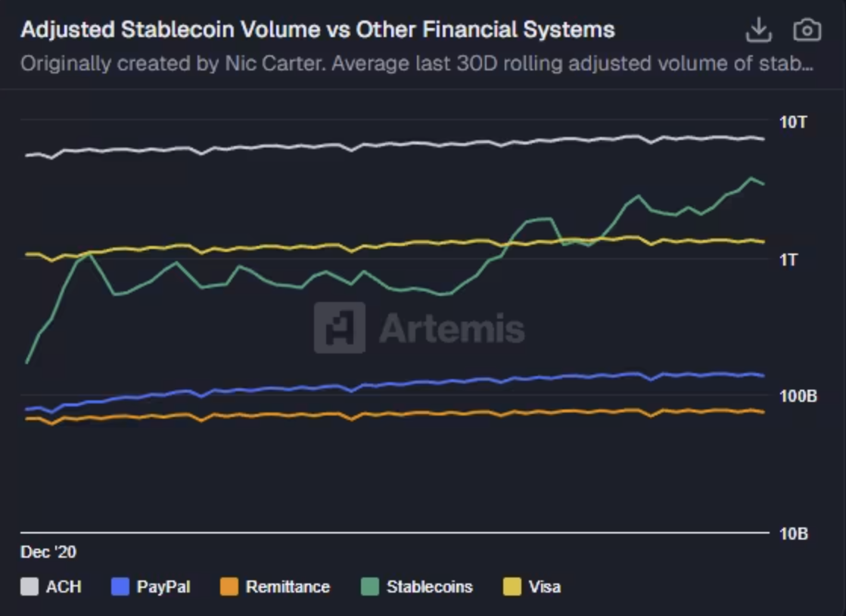The image size is (846, 616).
Task: Toggle Remittance series via legend label
Action: 288,586
